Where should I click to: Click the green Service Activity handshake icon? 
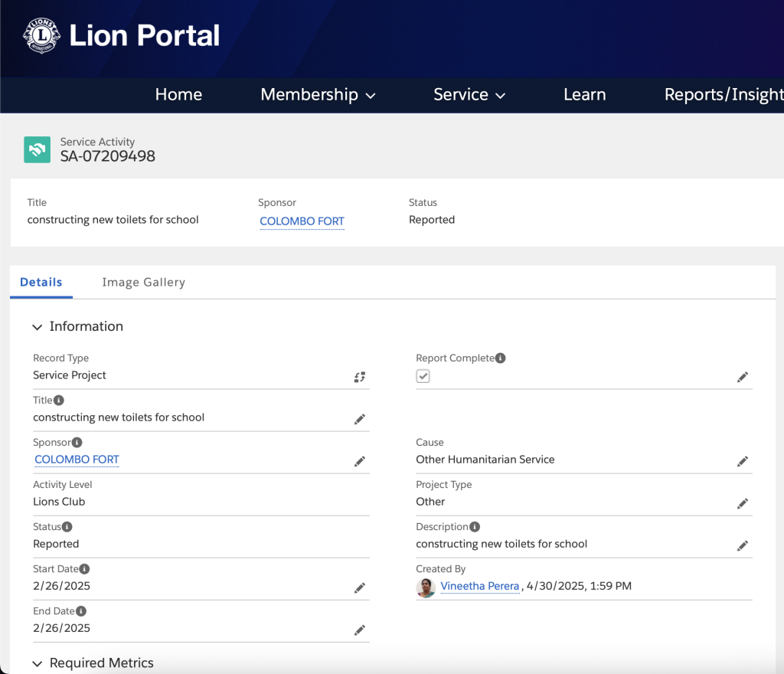[x=37, y=149]
